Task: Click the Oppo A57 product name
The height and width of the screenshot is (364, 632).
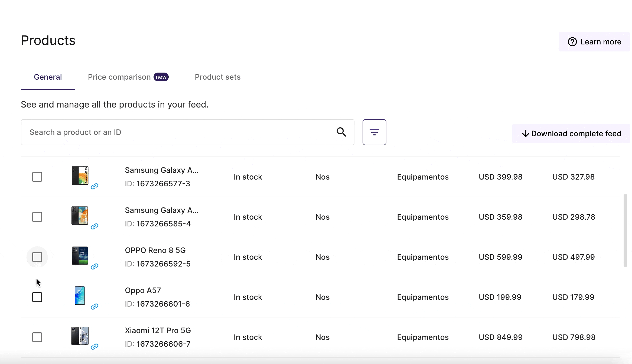Action: point(143,290)
